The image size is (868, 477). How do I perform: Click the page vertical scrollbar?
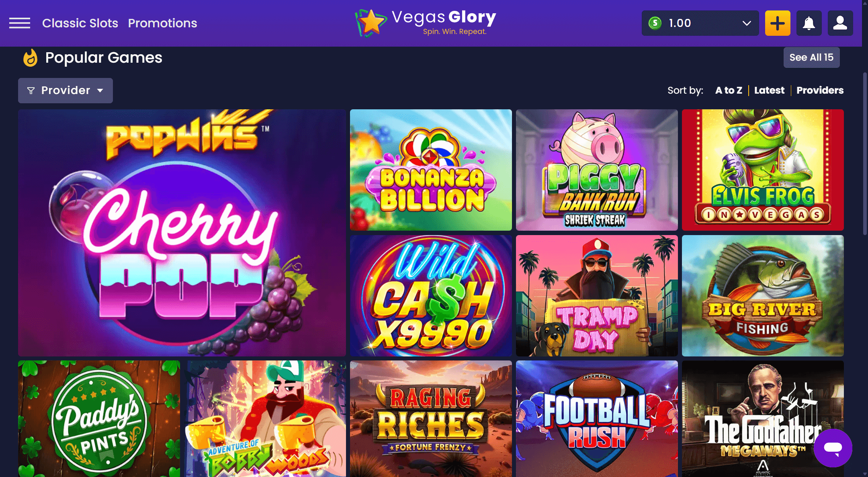coord(865,154)
